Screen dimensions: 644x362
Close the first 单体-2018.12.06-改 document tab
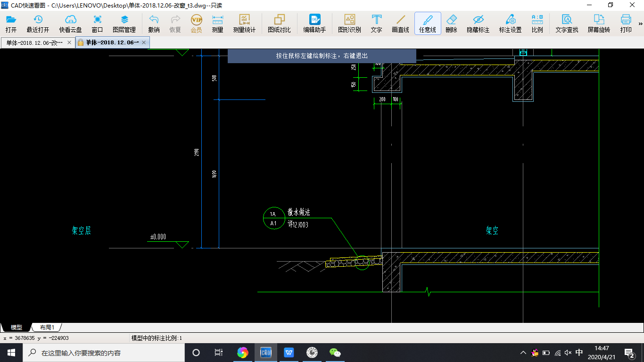pyautogui.click(x=69, y=42)
